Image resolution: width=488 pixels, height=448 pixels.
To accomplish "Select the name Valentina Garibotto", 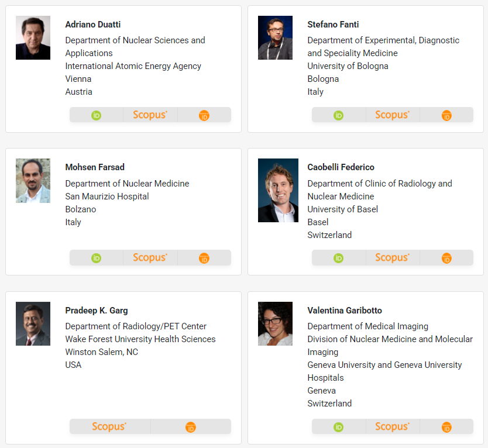I will tap(345, 311).
